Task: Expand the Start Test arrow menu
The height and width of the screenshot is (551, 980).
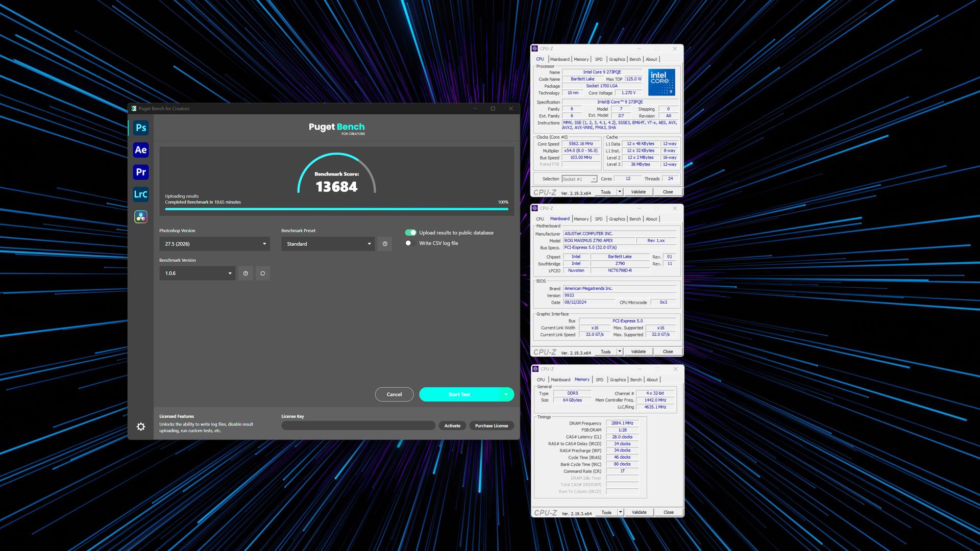Action: point(506,394)
